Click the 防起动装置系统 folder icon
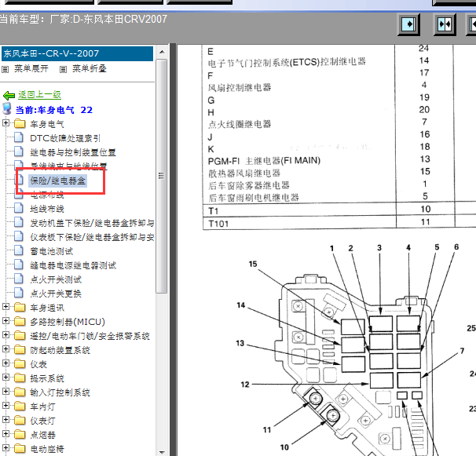The height and width of the screenshot is (456, 476). coord(20,350)
